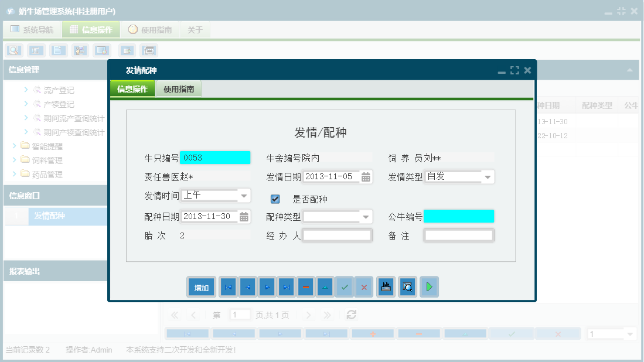Open the 系统导航 tab
The width and height of the screenshot is (644, 362).
(32, 29)
